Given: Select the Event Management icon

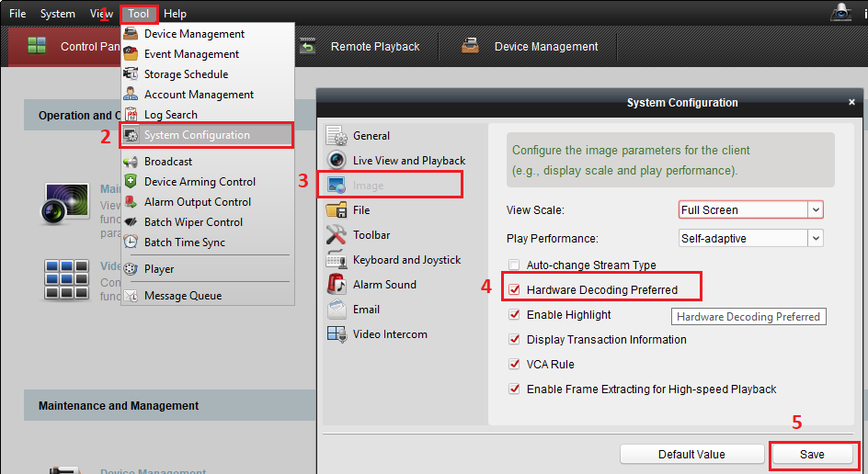Looking at the screenshot, I should 131,54.
